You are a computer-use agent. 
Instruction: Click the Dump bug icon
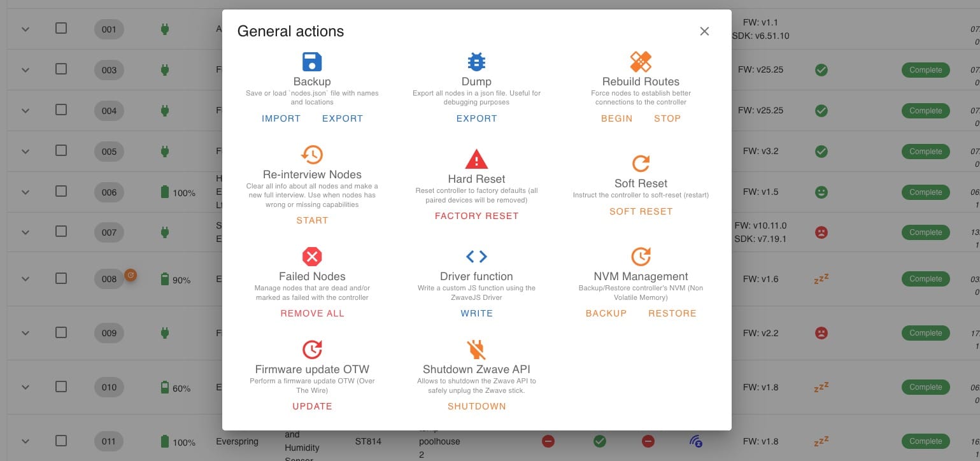[476, 62]
